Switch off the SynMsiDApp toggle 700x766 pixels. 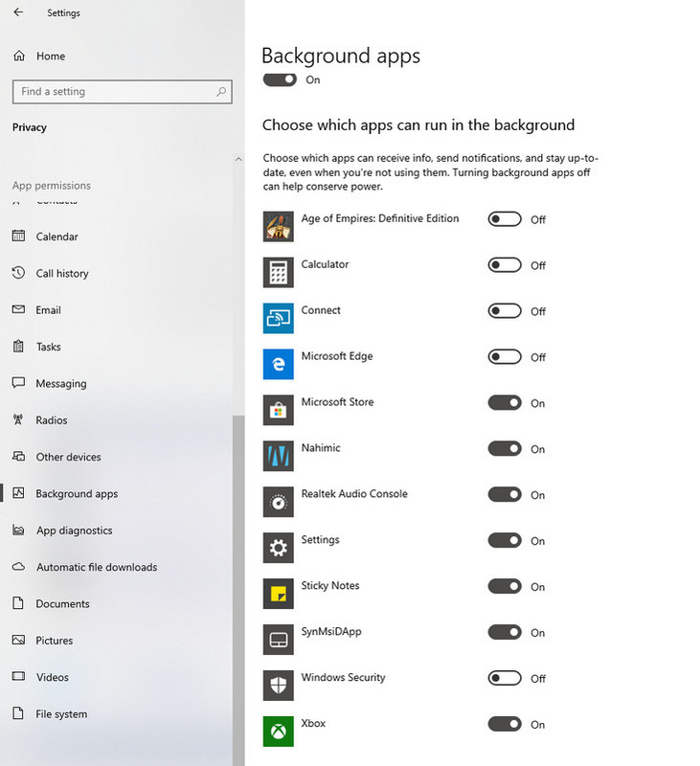coord(505,633)
